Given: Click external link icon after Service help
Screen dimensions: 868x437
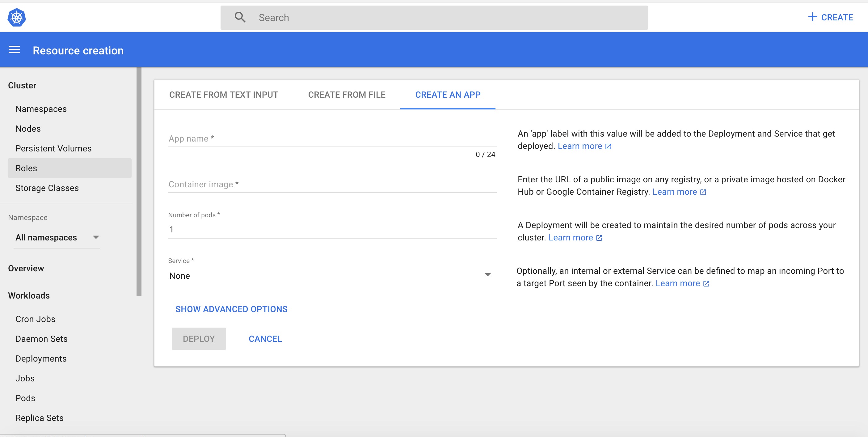Looking at the screenshot, I should (706, 284).
